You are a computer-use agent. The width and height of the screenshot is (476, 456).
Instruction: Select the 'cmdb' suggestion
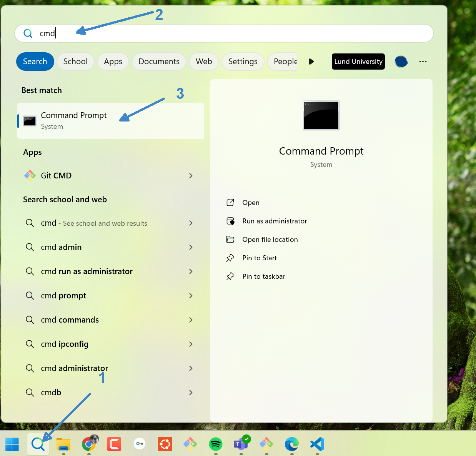[x=111, y=393]
